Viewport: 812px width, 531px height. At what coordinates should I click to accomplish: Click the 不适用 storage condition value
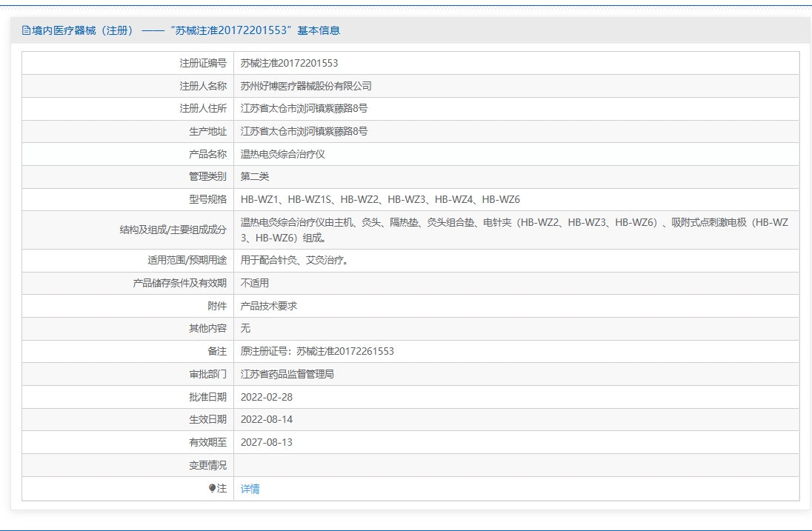tap(255, 283)
